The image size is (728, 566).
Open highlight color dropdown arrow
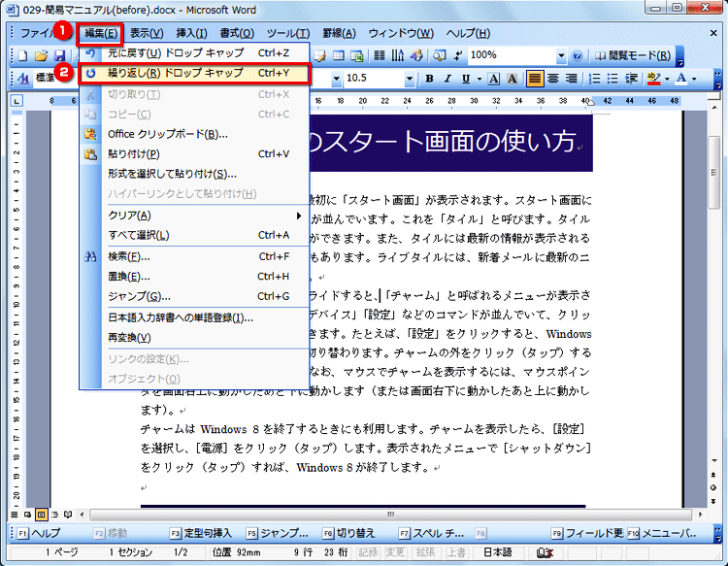[x=667, y=79]
